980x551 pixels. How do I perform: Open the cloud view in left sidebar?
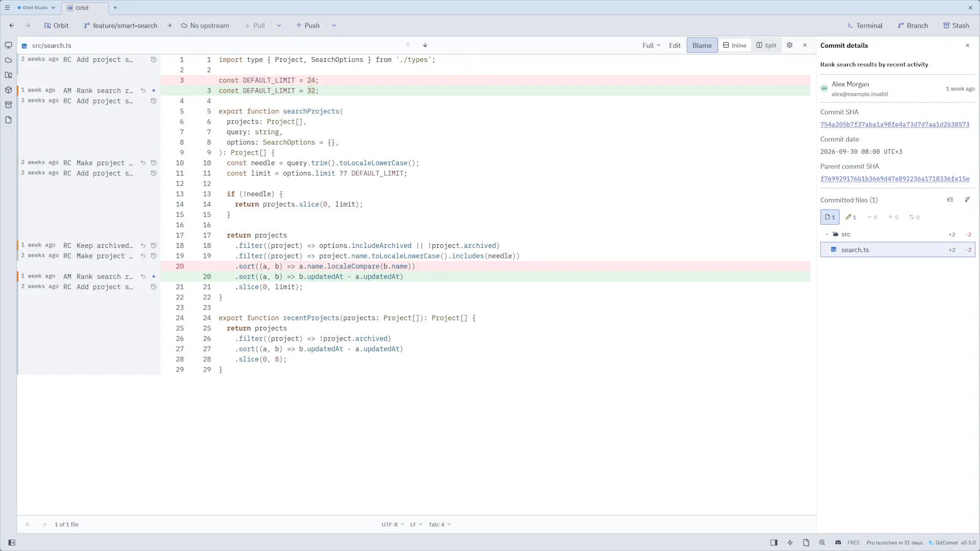pos(9,60)
